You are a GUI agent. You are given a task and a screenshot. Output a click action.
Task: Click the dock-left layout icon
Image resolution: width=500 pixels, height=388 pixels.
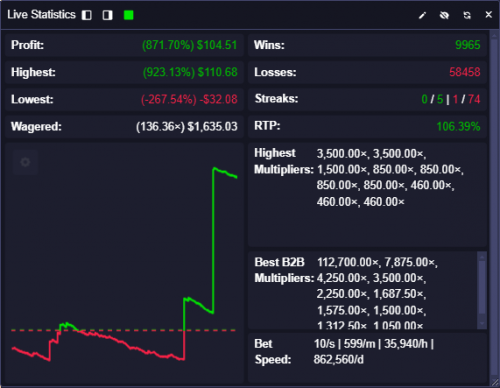tap(87, 15)
